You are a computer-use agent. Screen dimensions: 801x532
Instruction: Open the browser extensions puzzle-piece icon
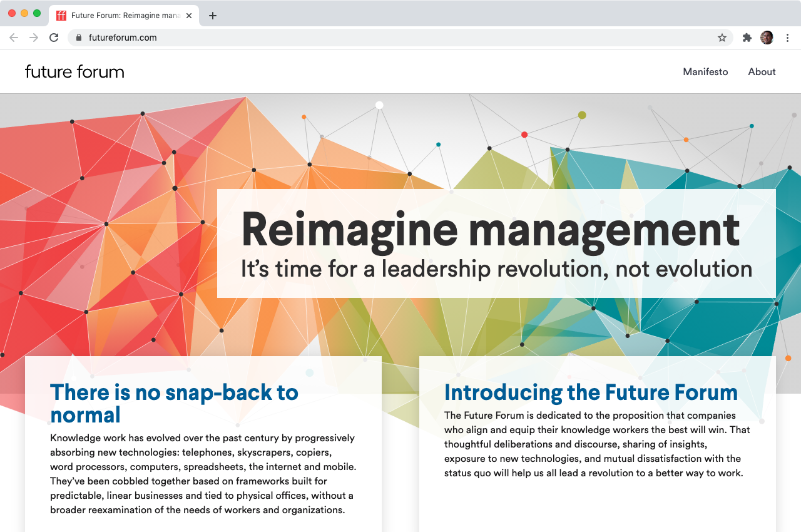(747, 38)
